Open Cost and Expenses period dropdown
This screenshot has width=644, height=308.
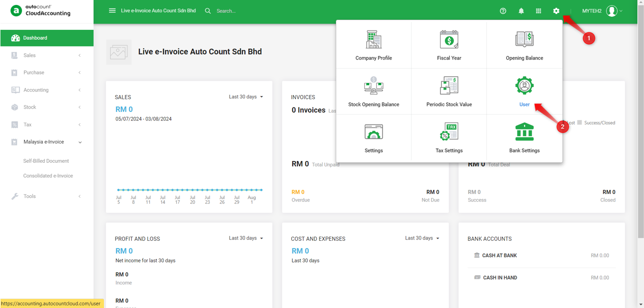pos(422,238)
